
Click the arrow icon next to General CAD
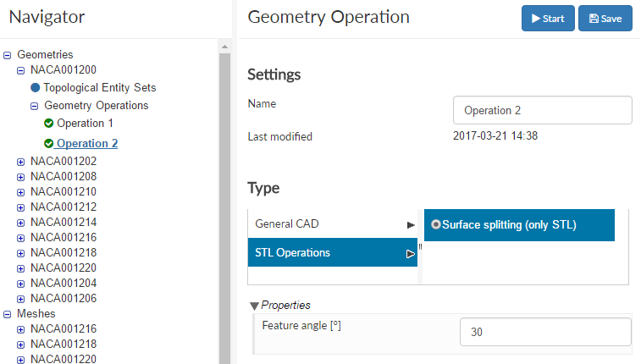tap(411, 224)
